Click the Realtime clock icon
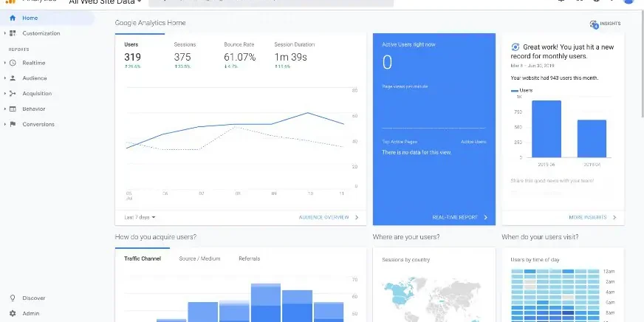 click(x=13, y=63)
